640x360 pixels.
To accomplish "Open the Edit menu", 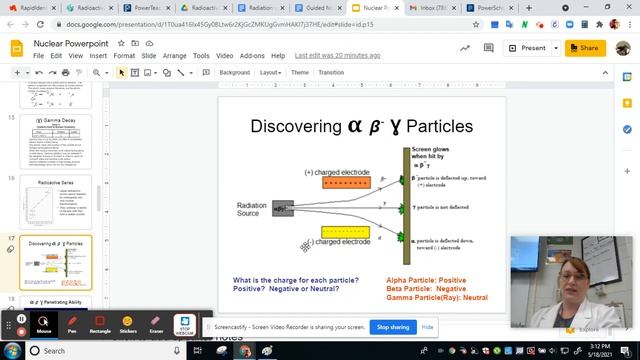I will tap(56, 56).
